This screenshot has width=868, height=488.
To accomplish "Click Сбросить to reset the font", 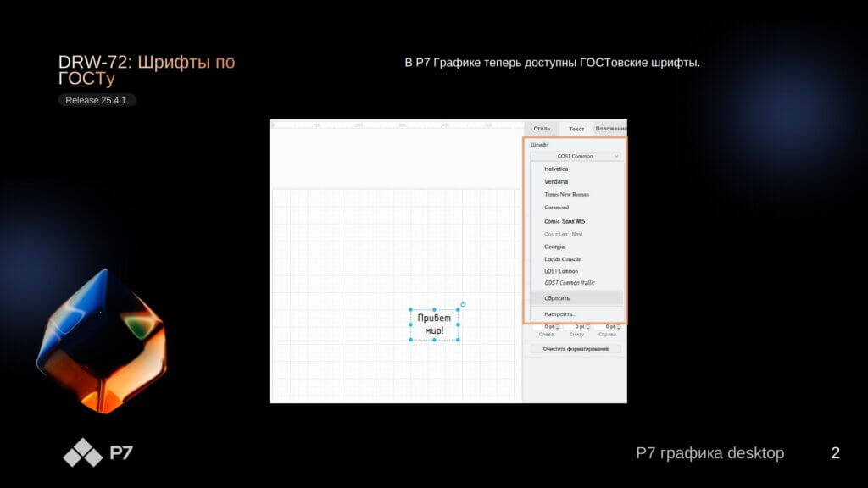I will coord(557,298).
